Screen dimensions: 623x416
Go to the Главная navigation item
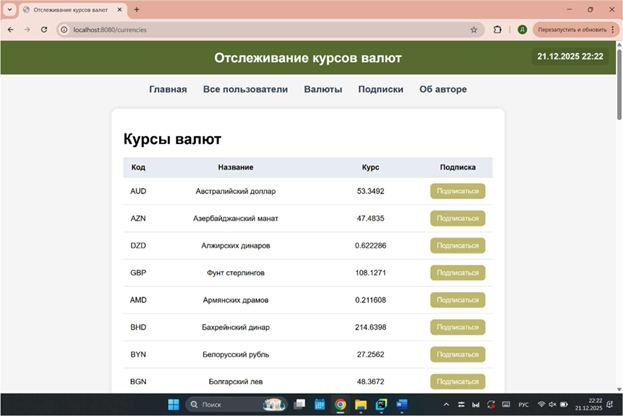tap(168, 89)
